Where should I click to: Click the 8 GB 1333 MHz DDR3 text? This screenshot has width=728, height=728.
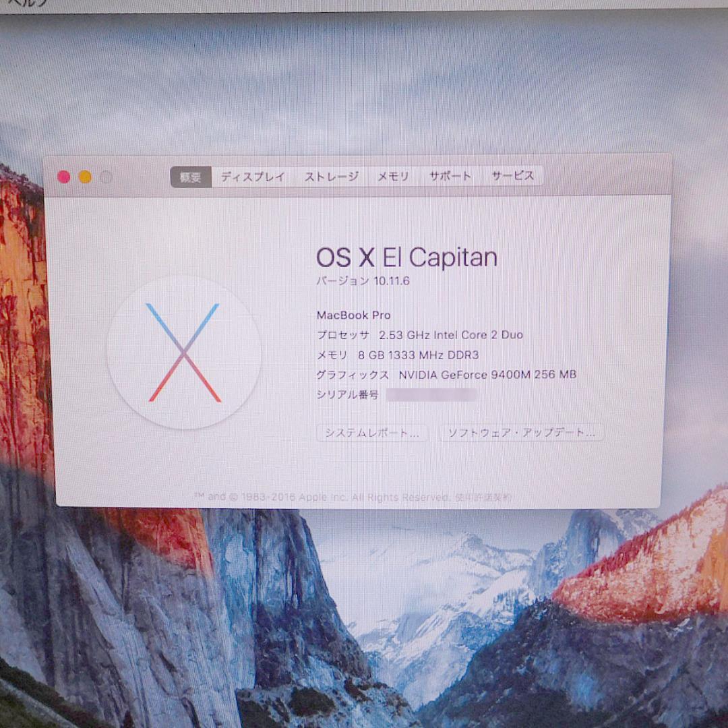click(x=419, y=355)
